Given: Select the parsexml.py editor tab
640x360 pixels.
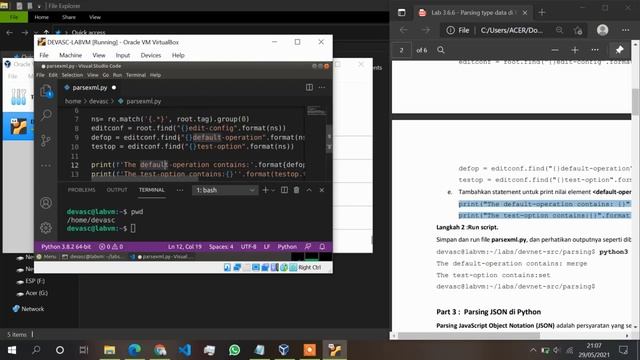Looking at the screenshot, I should (90, 87).
